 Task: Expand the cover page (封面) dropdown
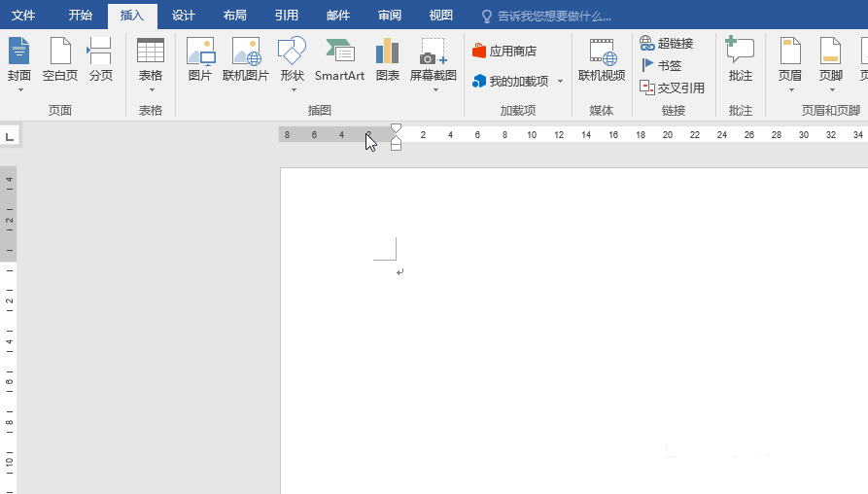(x=19, y=89)
